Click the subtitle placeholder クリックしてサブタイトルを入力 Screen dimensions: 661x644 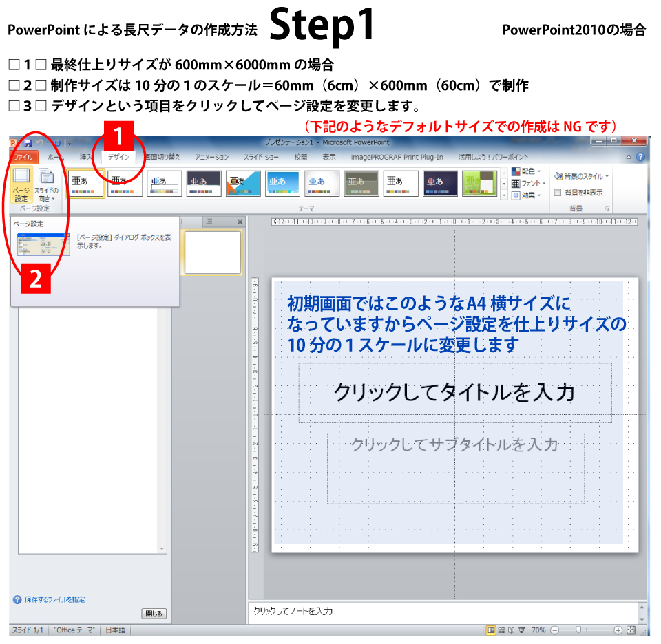tap(456, 468)
